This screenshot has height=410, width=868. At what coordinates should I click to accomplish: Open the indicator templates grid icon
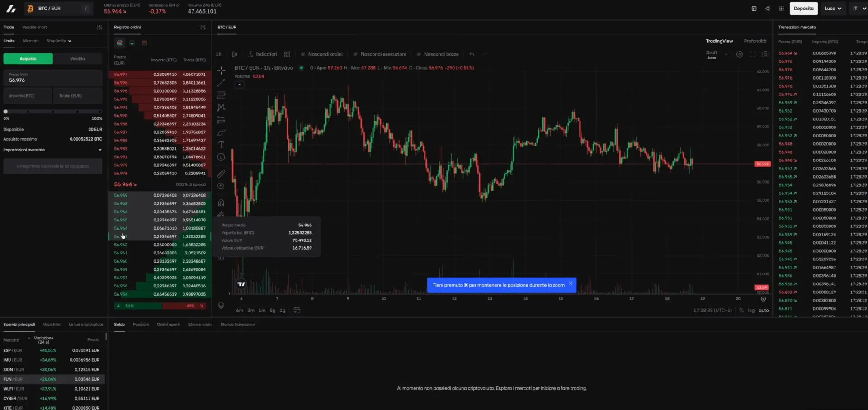click(x=287, y=54)
